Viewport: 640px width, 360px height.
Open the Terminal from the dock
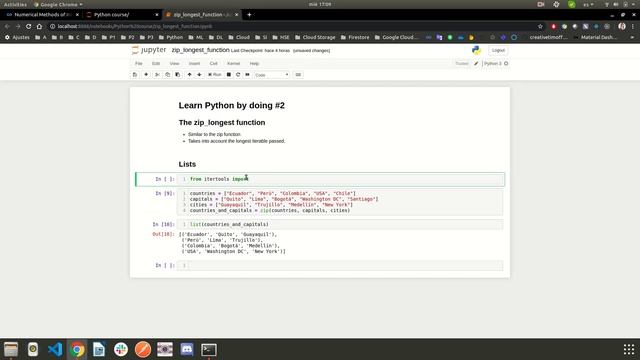(209, 349)
